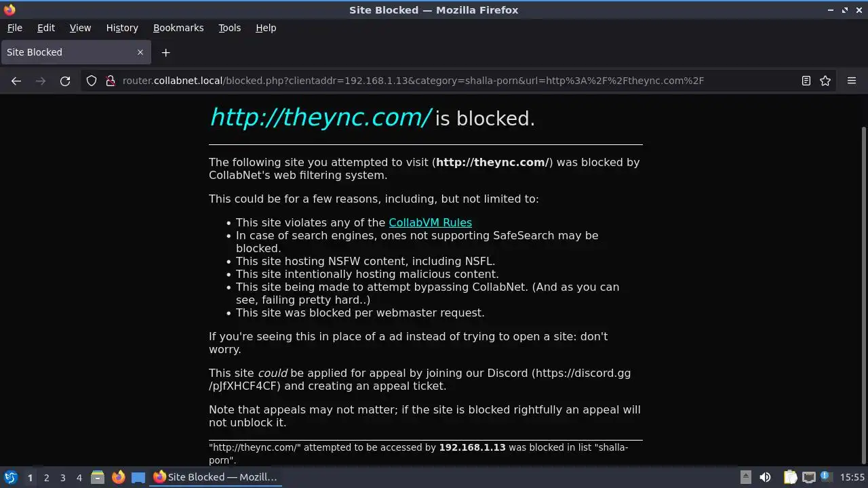The height and width of the screenshot is (488, 868).
Task: Open the History menu
Action: pyautogui.click(x=122, y=28)
